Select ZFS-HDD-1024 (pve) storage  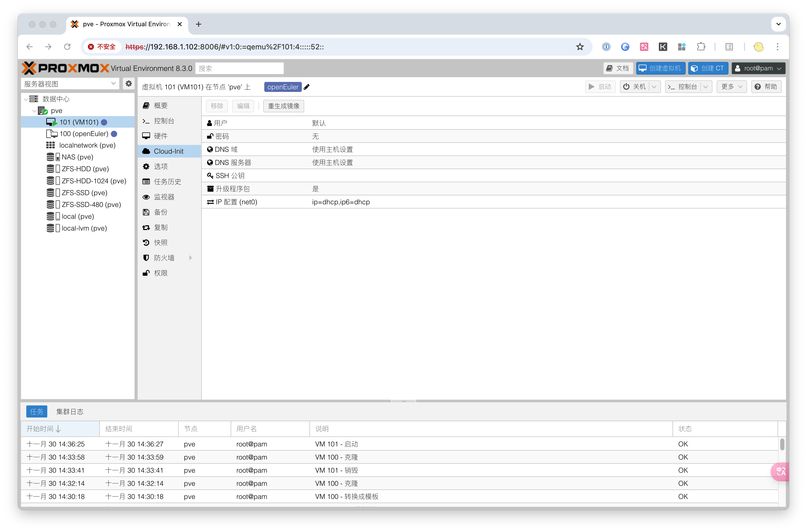(78, 181)
